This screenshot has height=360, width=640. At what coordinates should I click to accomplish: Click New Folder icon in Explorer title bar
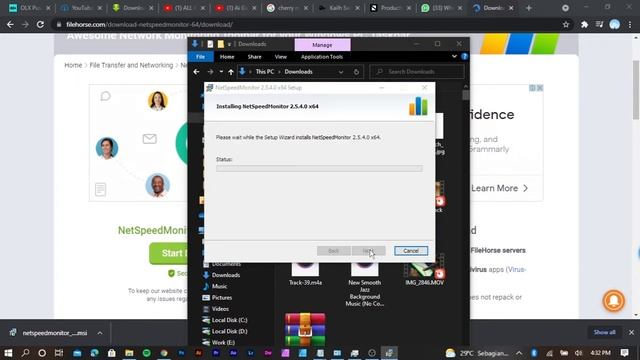click(220, 44)
